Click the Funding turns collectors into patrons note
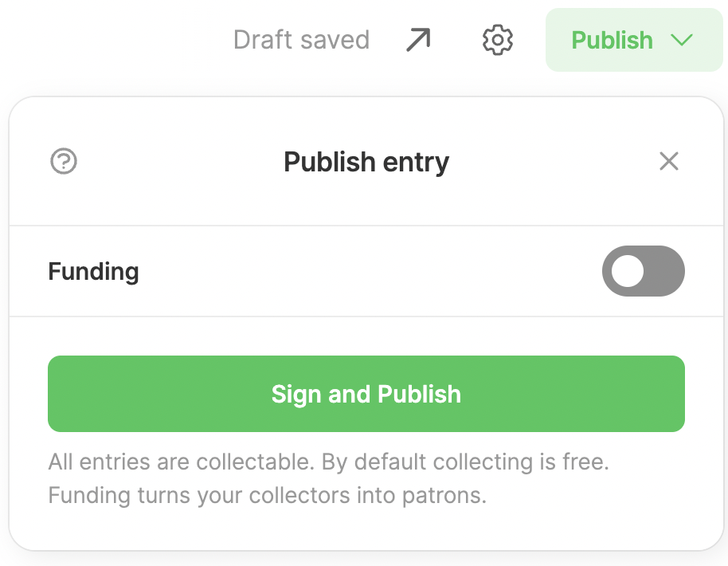 tap(268, 495)
